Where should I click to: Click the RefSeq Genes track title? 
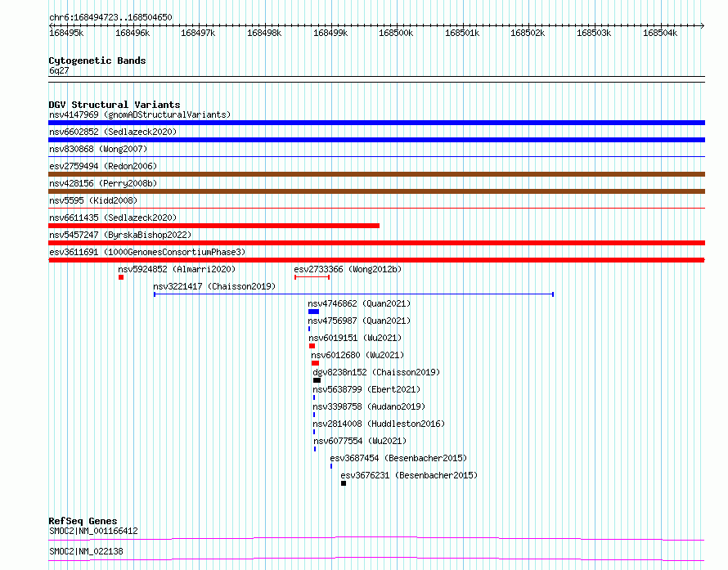[x=83, y=521]
